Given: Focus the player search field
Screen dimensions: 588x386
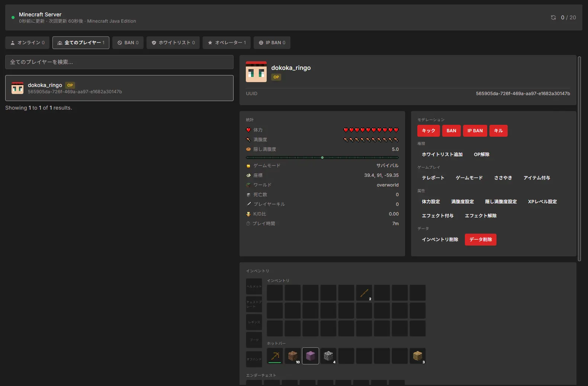Looking at the screenshot, I should point(119,62).
